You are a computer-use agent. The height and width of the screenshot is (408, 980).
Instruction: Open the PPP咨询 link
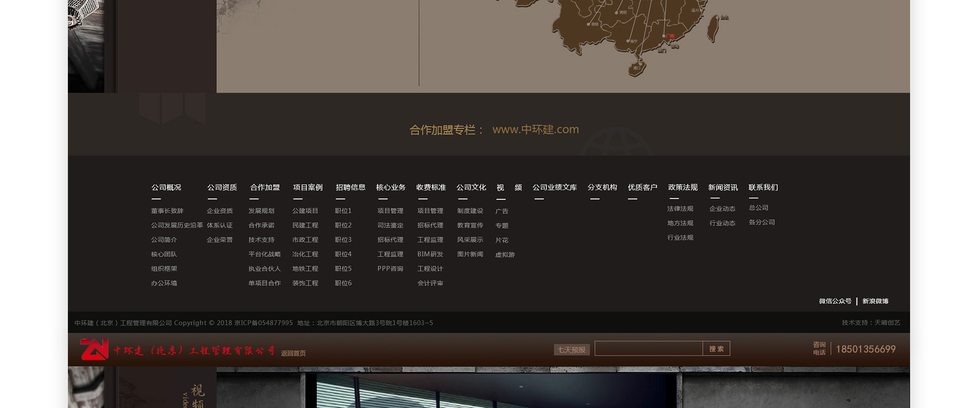click(390, 269)
